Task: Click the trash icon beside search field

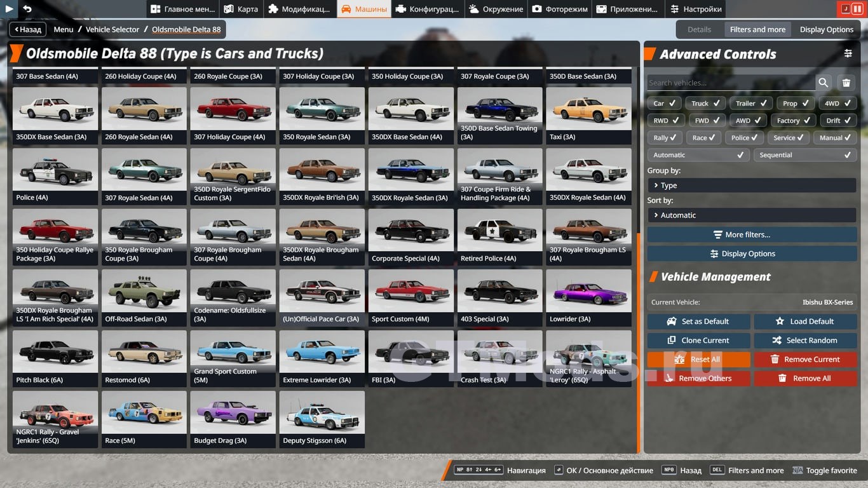Action: [x=846, y=83]
